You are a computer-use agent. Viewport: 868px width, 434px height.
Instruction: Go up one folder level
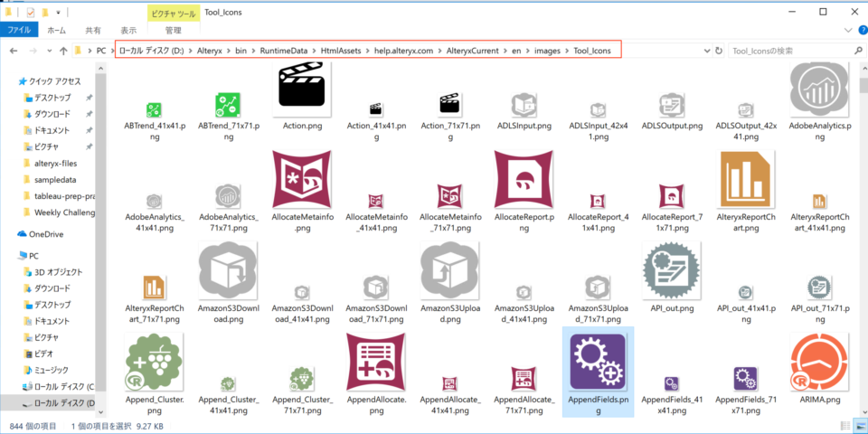63,51
